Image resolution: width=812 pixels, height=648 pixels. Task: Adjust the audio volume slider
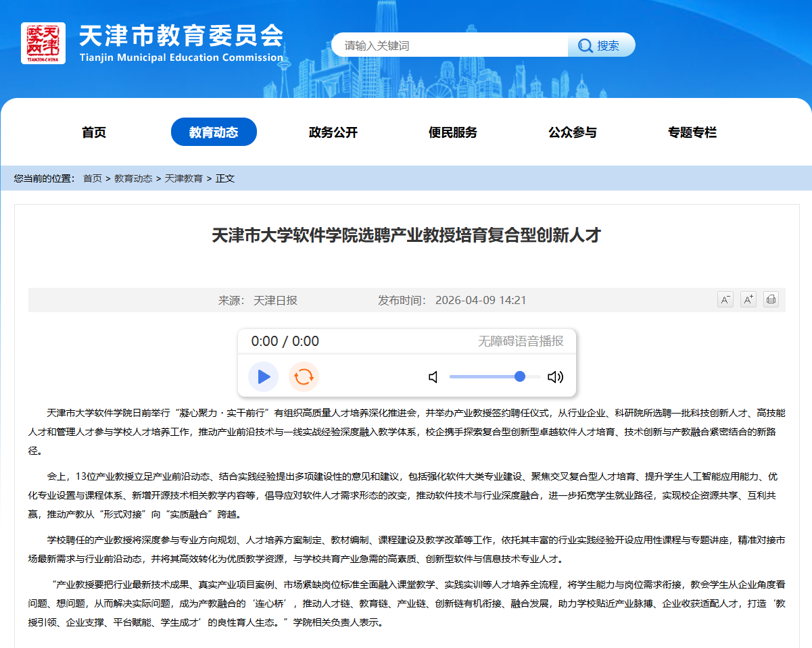click(x=519, y=376)
